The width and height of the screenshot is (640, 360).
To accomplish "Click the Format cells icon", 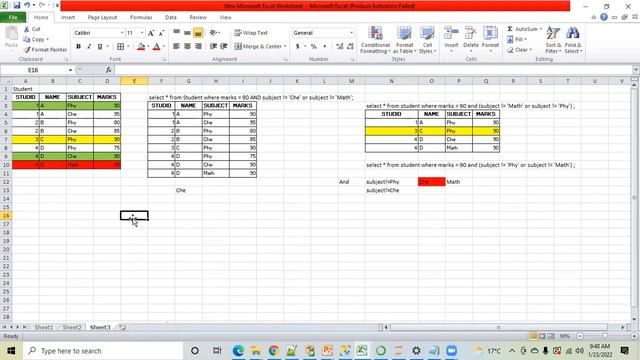I will [x=490, y=33].
